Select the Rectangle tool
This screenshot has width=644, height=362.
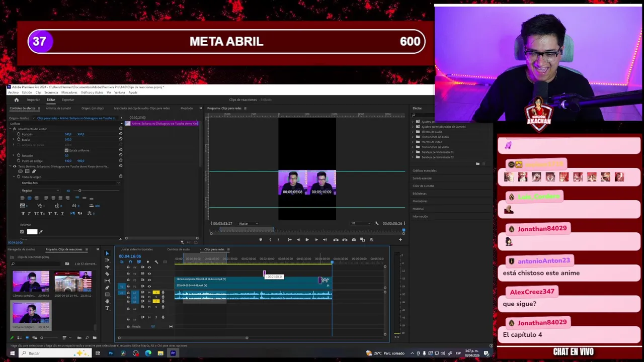coord(107,295)
